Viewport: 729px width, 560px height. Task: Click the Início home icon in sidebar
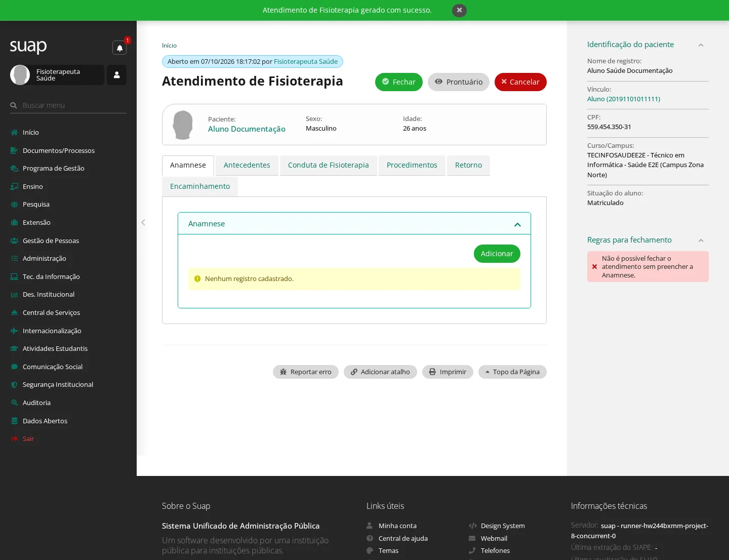pos(14,132)
